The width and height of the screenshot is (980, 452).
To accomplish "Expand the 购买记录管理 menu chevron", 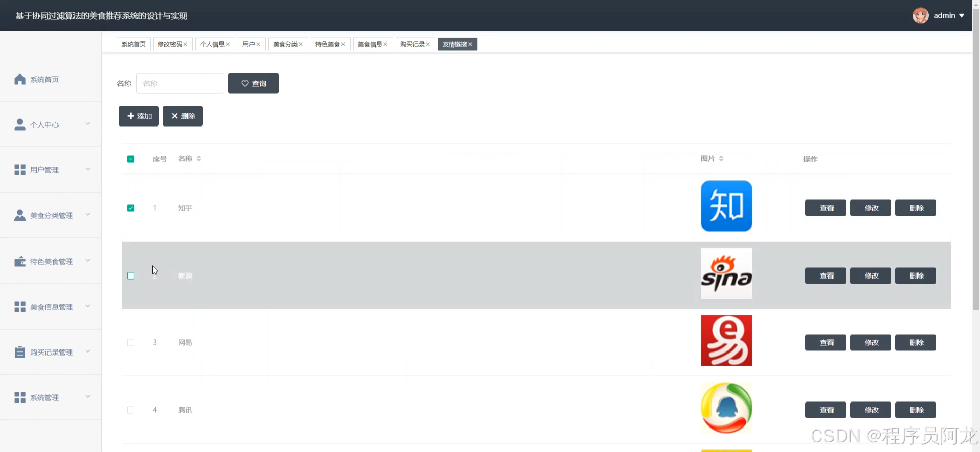I will 88,351.
